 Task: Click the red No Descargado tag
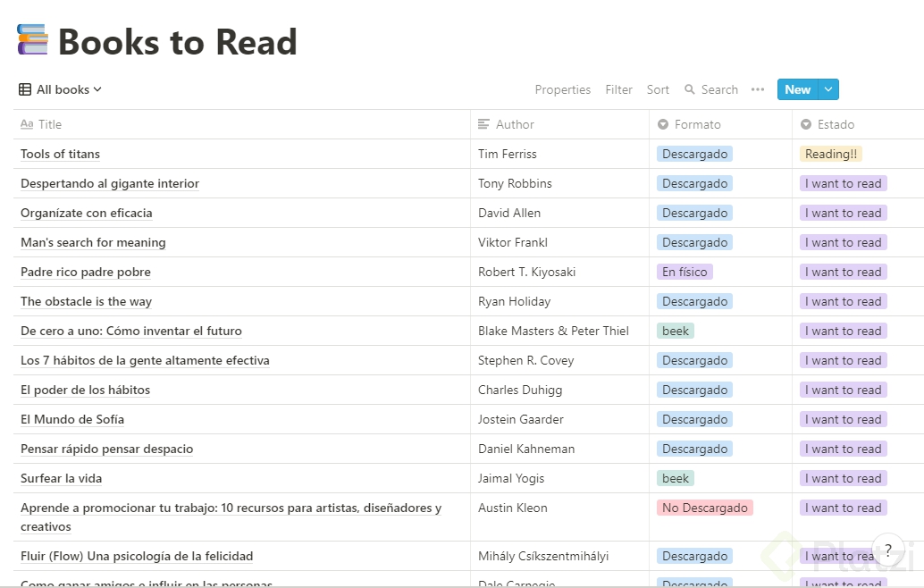coord(704,508)
